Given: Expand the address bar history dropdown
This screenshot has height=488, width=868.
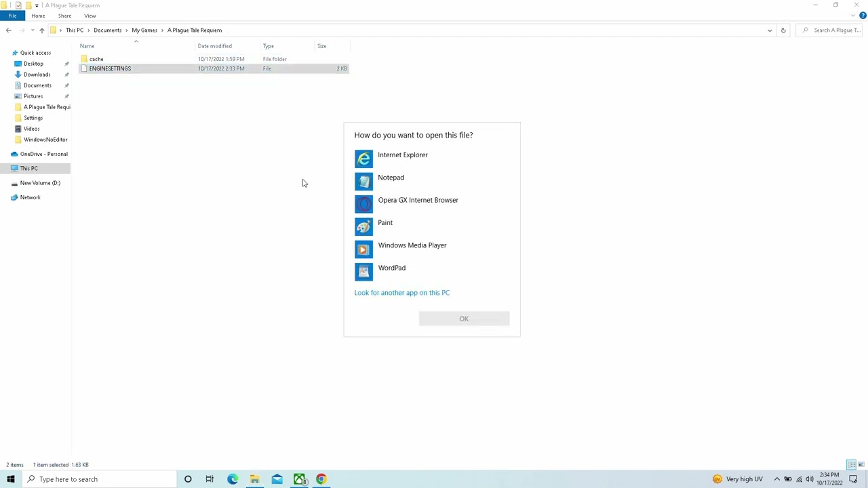Looking at the screenshot, I should (x=770, y=30).
